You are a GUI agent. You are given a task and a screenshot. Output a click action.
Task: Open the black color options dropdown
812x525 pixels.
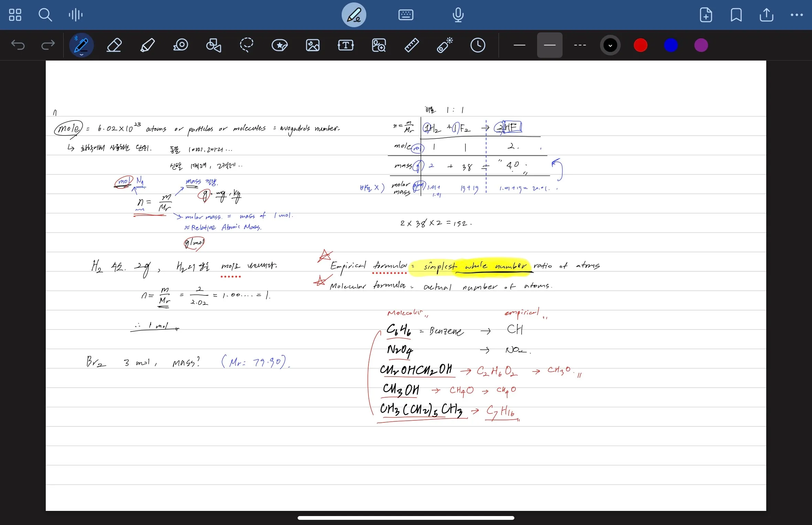610,45
